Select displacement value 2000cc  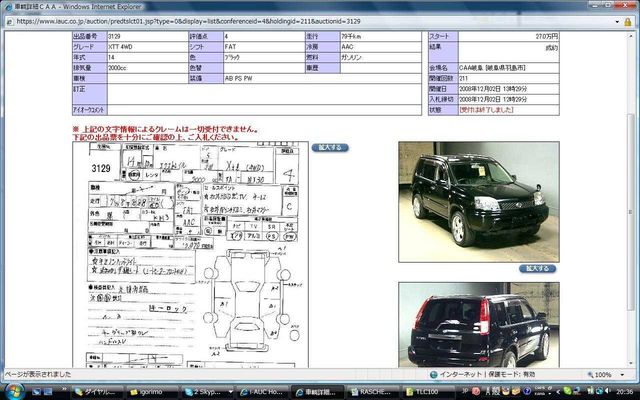click(147, 68)
